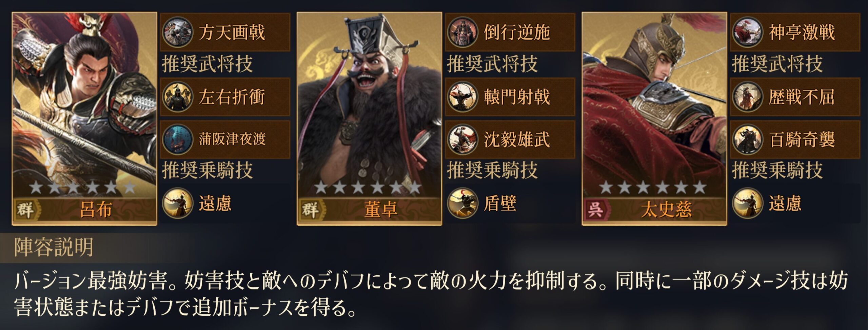This screenshot has height=330, width=868.
Task: Select the 歴戦不屈 skill icon
Action: point(747,97)
